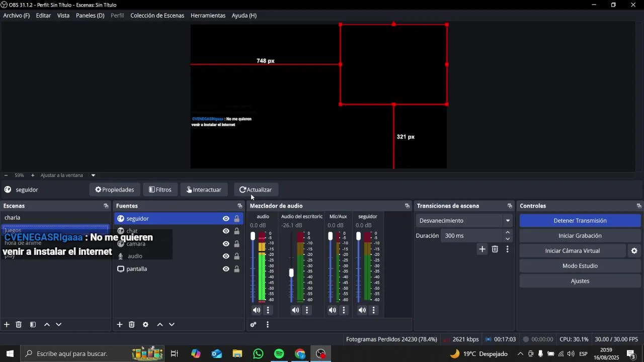Pop out the Escenas dock panel

(x=106, y=206)
